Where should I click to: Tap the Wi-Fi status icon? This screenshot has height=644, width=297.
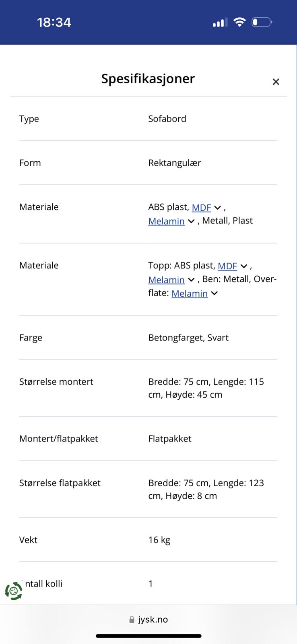[239, 22]
